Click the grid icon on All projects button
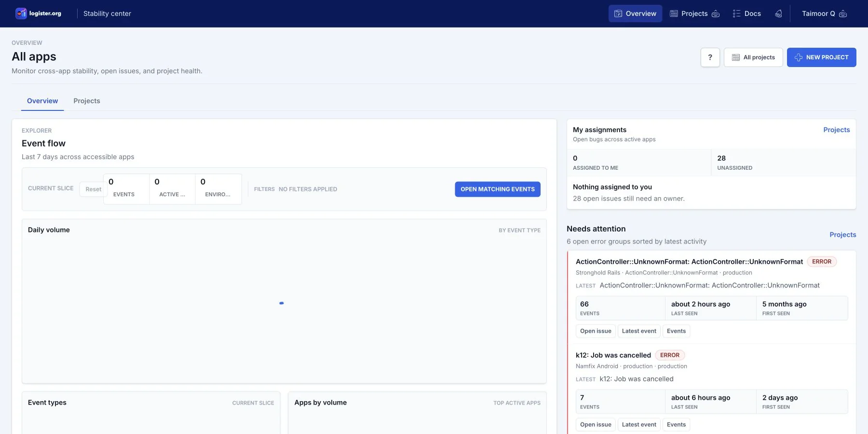868x434 pixels. (x=736, y=57)
